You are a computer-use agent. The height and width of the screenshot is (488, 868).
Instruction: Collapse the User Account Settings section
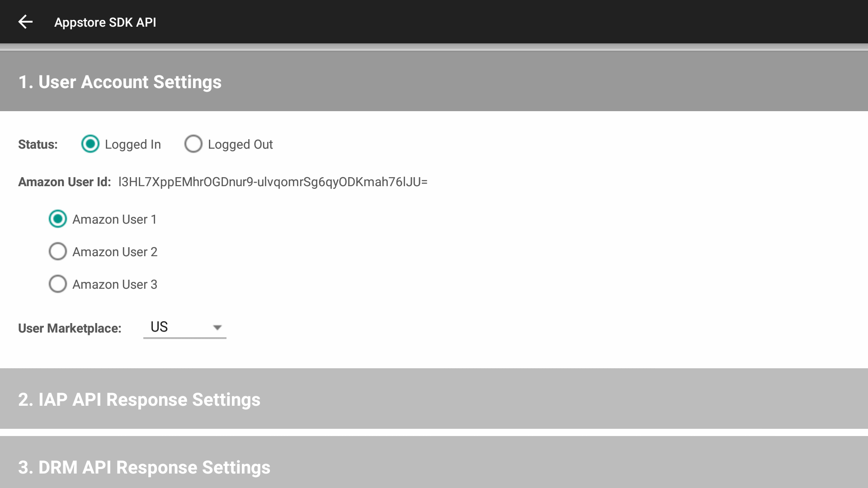(119, 82)
